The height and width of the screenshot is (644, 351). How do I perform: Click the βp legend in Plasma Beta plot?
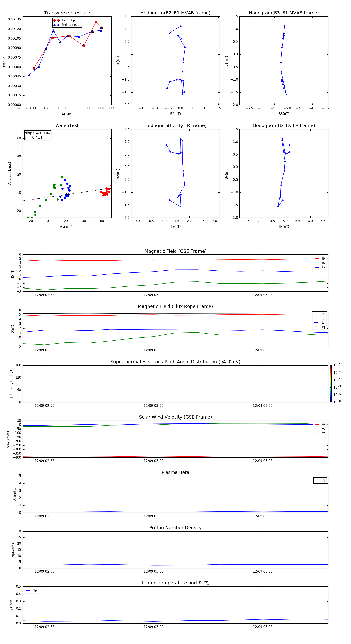click(320, 480)
